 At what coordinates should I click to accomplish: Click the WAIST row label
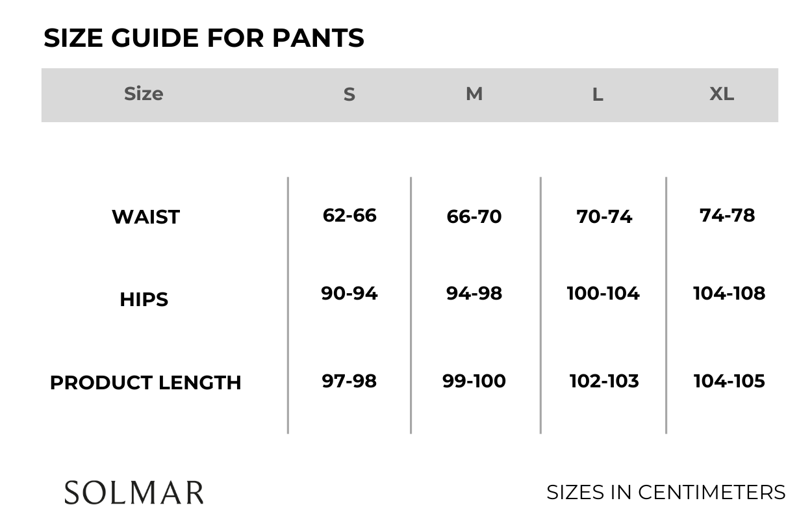click(146, 217)
